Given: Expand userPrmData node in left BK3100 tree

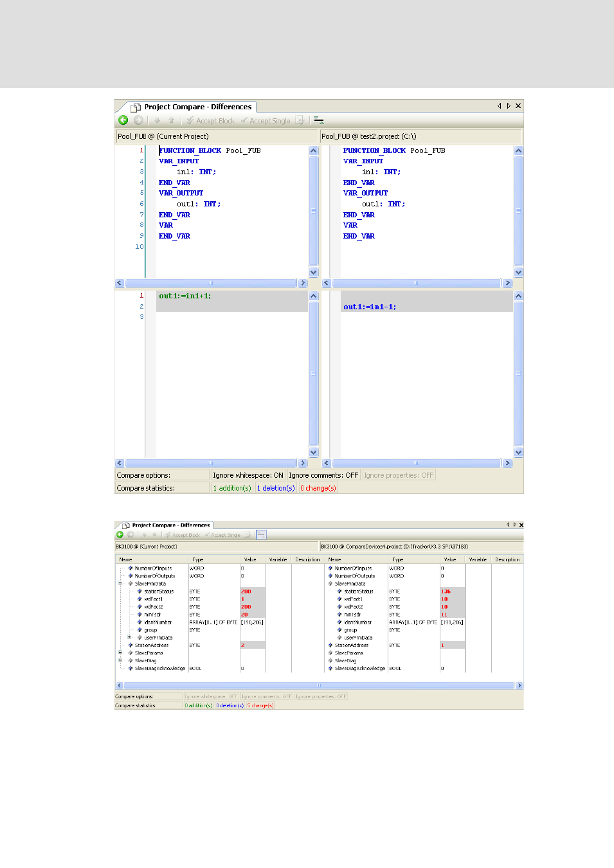Looking at the screenshot, I should (x=129, y=638).
